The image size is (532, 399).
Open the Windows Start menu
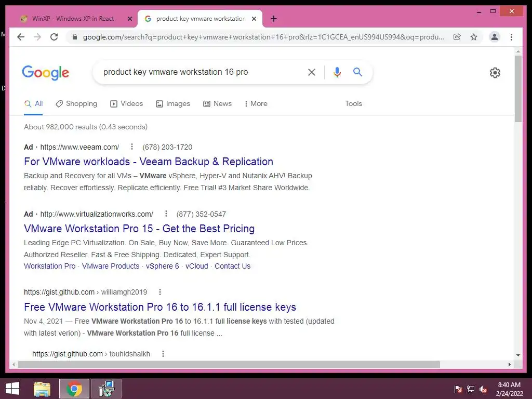click(12, 389)
